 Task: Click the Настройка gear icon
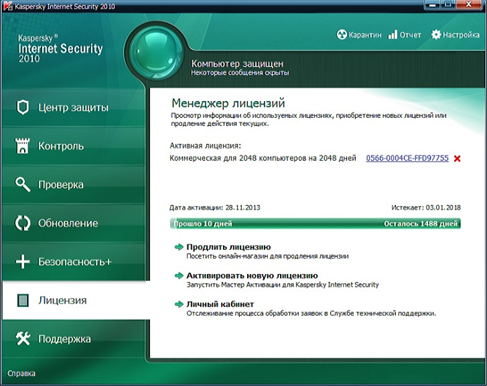tap(436, 34)
